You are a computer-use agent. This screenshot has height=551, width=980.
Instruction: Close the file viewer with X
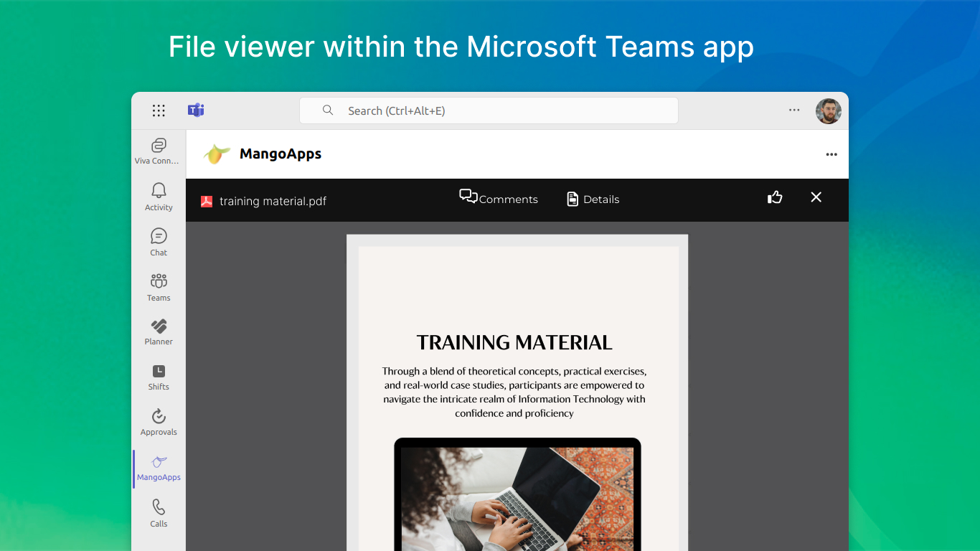[816, 197]
